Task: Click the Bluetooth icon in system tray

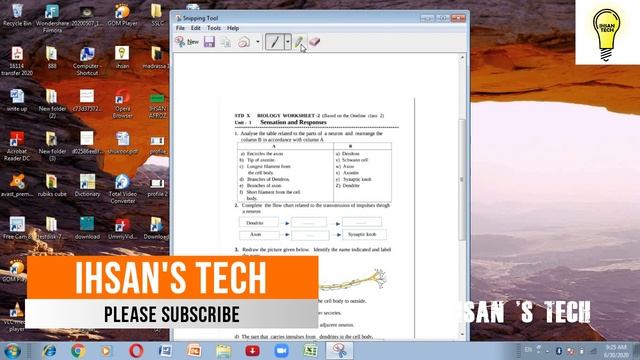Action: [559, 351]
